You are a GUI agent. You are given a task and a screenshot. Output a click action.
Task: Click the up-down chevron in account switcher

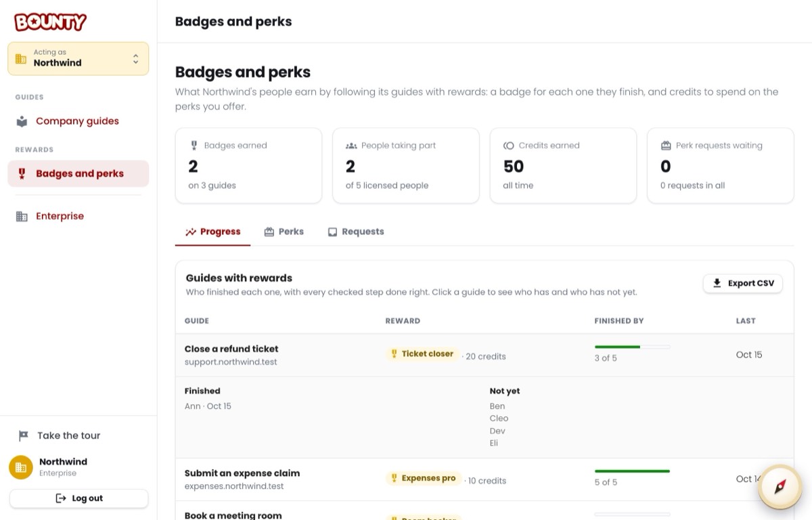[135, 59]
